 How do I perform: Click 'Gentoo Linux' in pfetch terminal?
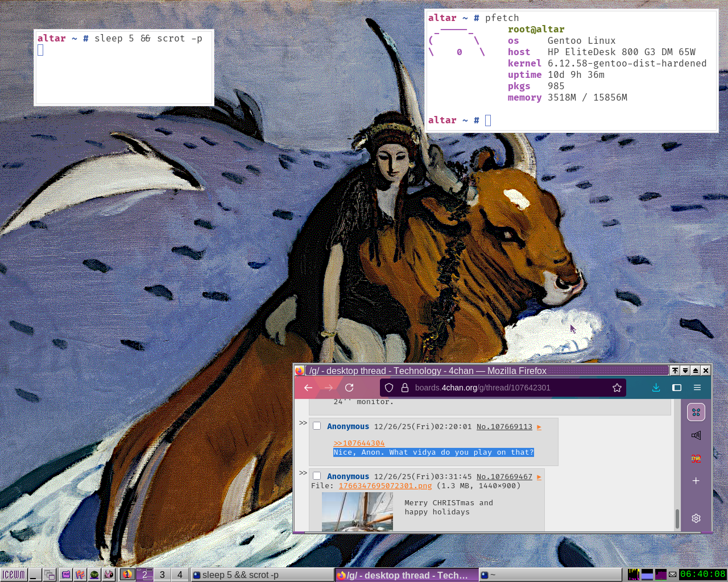(x=582, y=40)
